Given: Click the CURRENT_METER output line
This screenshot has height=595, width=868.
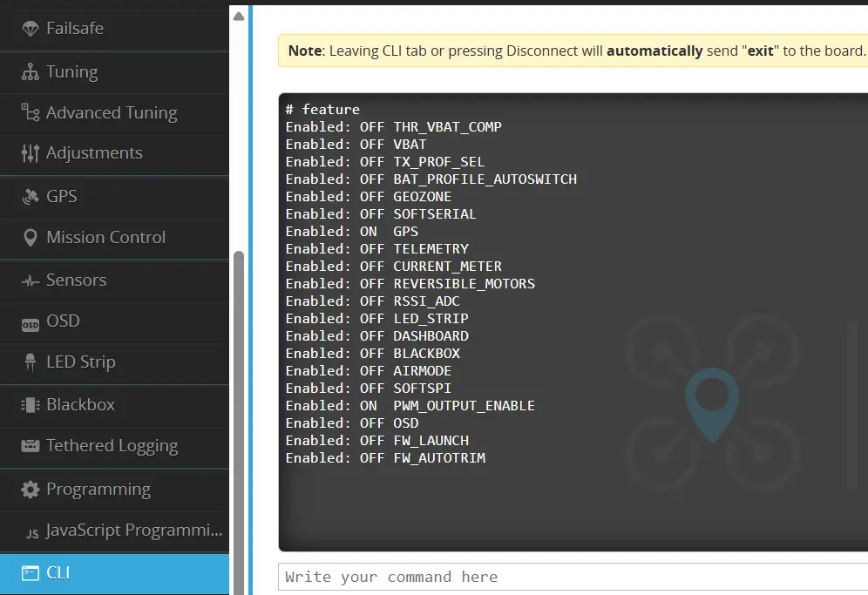Looking at the screenshot, I should tap(394, 267).
